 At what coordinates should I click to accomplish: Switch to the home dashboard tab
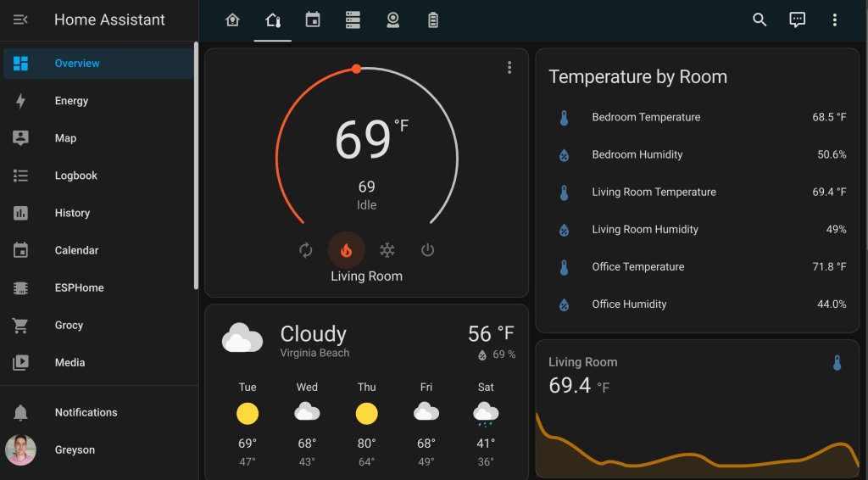[x=232, y=20]
